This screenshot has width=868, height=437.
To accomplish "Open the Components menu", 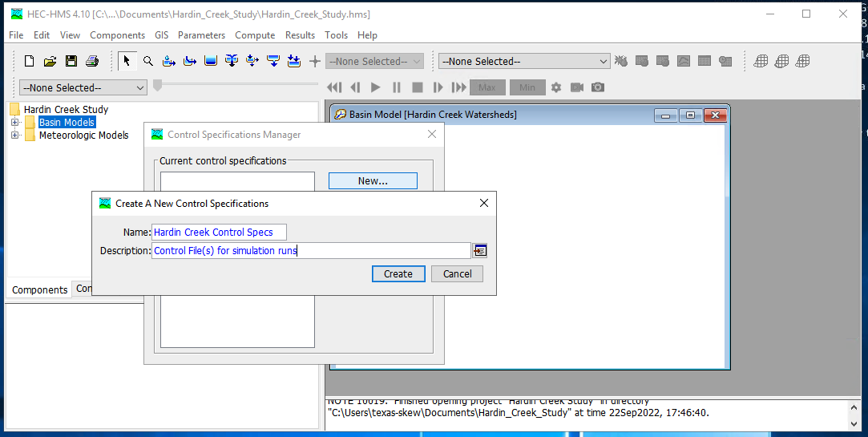I will tap(117, 35).
